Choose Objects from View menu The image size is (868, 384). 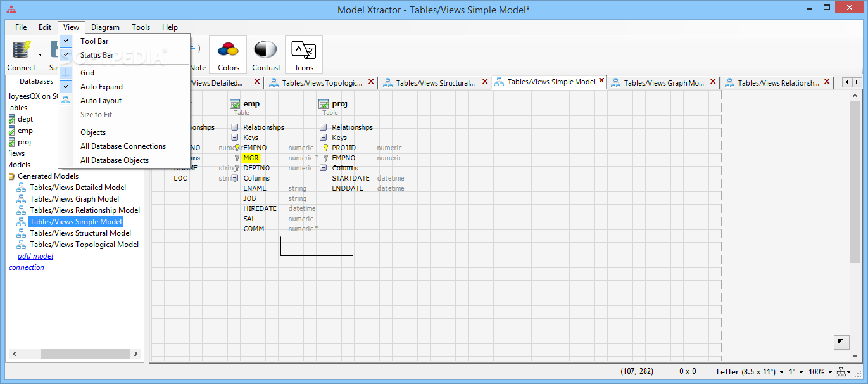pos(124,132)
